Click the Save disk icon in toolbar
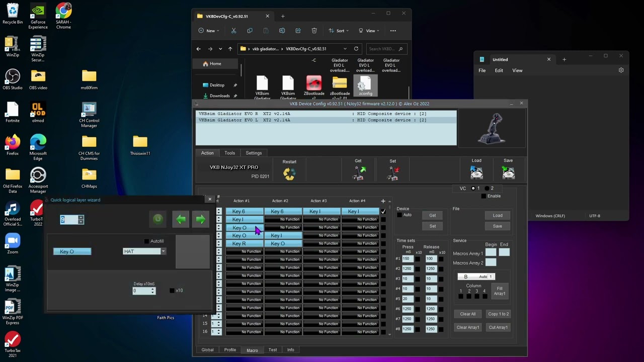The width and height of the screenshot is (644, 362). (508, 172)
